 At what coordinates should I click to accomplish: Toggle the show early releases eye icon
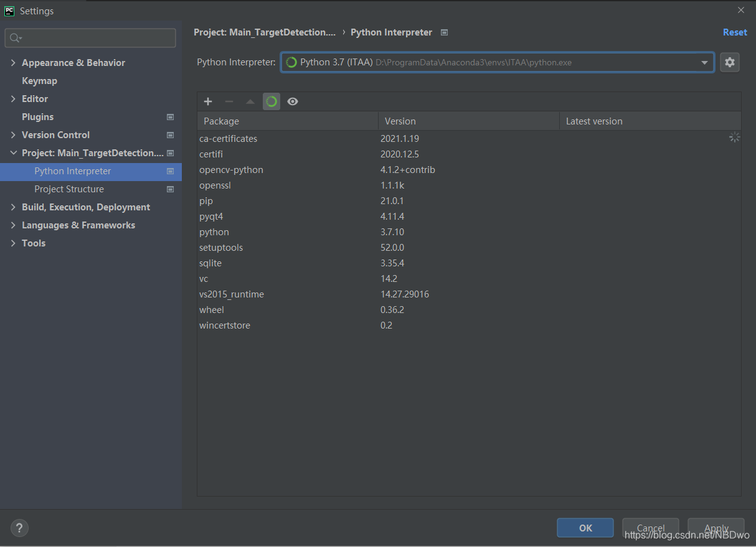click(293, 101)
